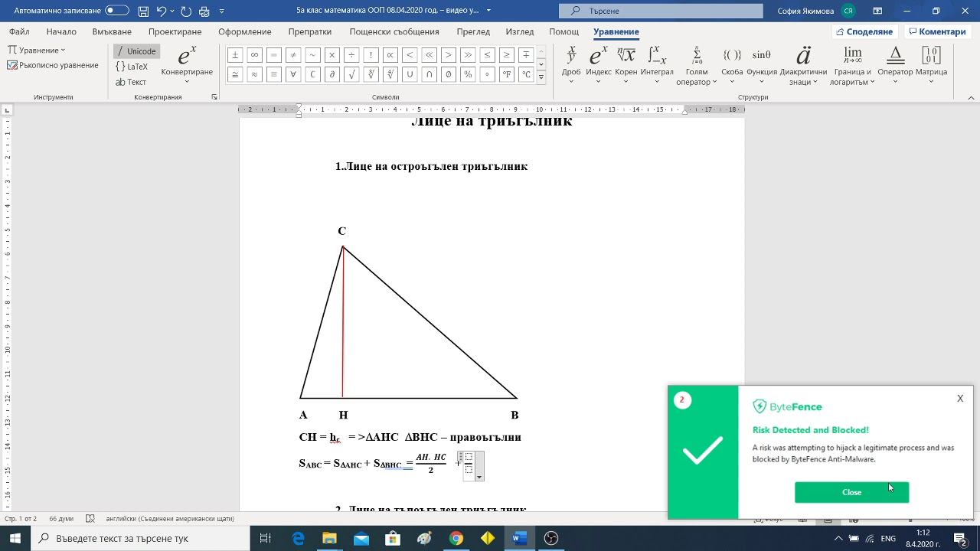Click the Save icon in title bar

pos(143,11)
